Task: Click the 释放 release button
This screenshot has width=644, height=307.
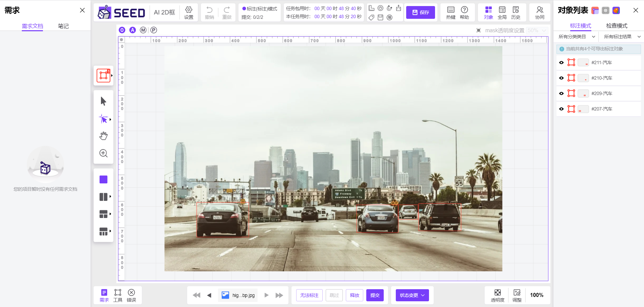Action: click(x=355, y=295)
